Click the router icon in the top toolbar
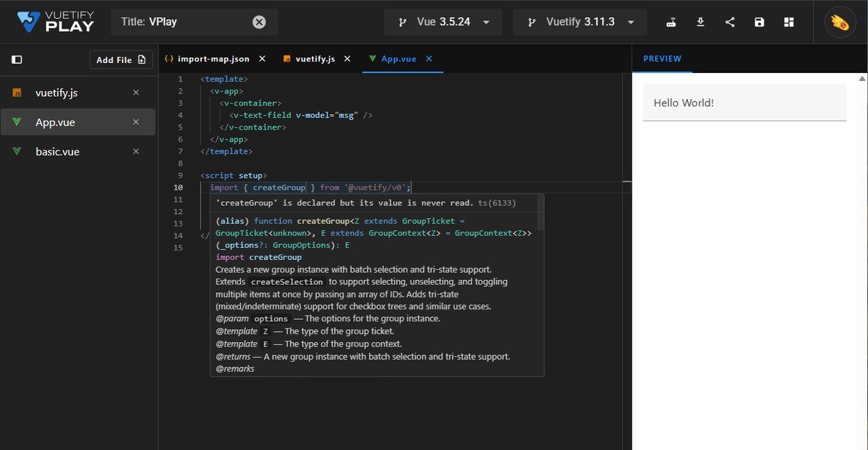This screenshot has height=450, width=868. click(671, 22)
